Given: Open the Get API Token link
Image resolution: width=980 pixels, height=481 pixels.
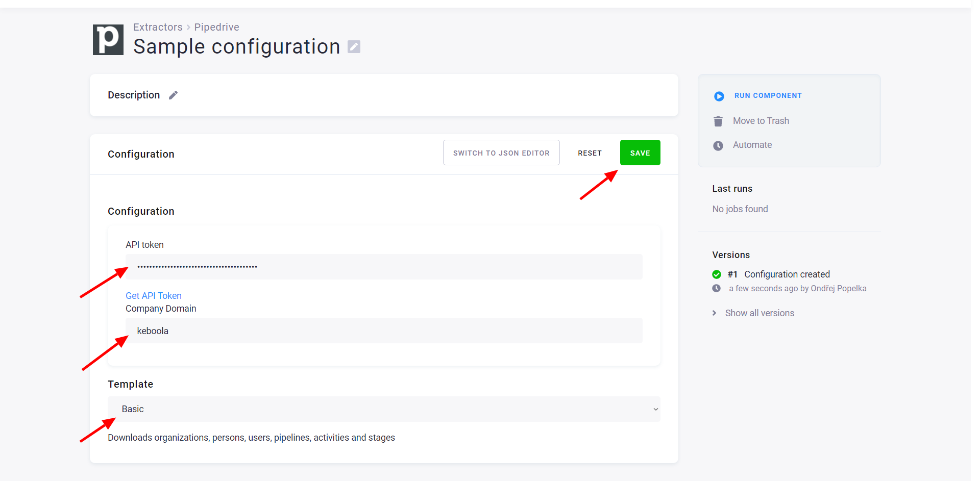Looking at the screenshot, I should 154,296.
